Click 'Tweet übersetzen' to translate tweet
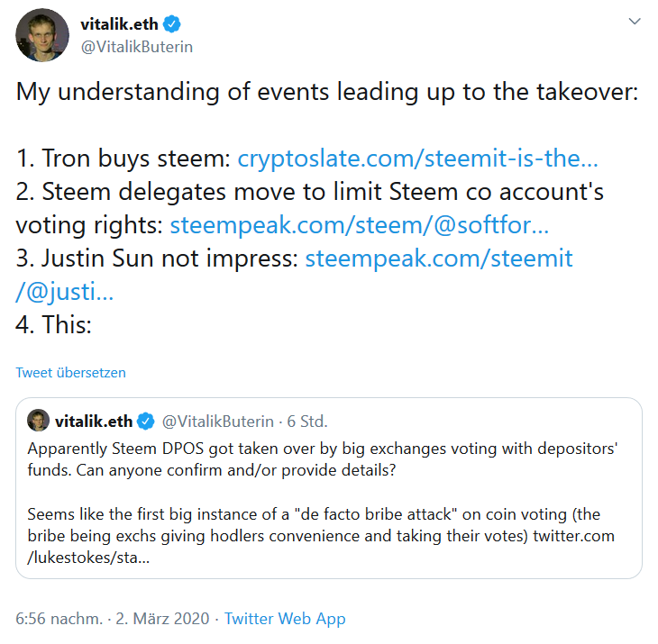 coord(70,372)
